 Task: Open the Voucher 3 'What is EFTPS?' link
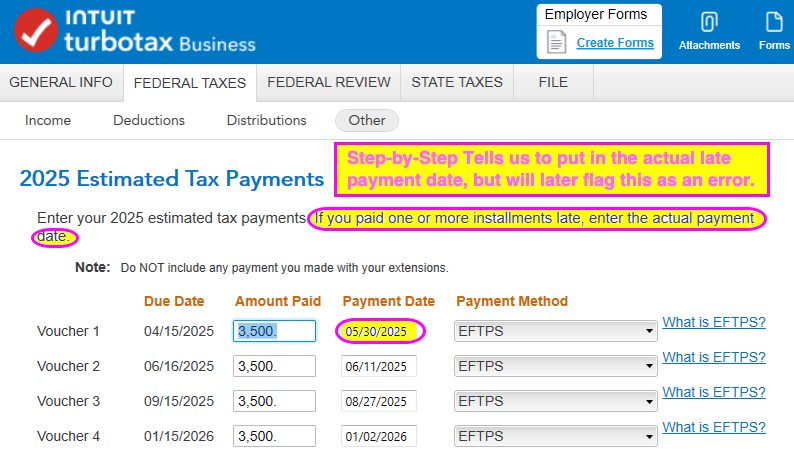(714, 392)
